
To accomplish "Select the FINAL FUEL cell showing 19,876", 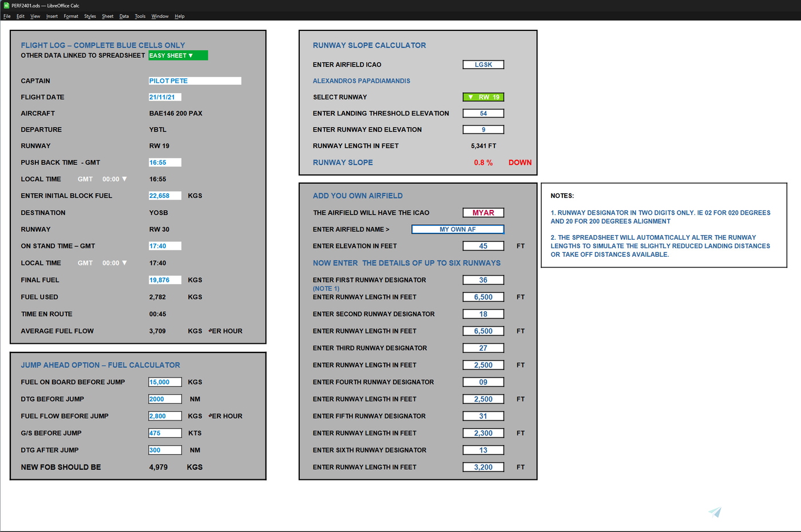I will tap(165, 280).
